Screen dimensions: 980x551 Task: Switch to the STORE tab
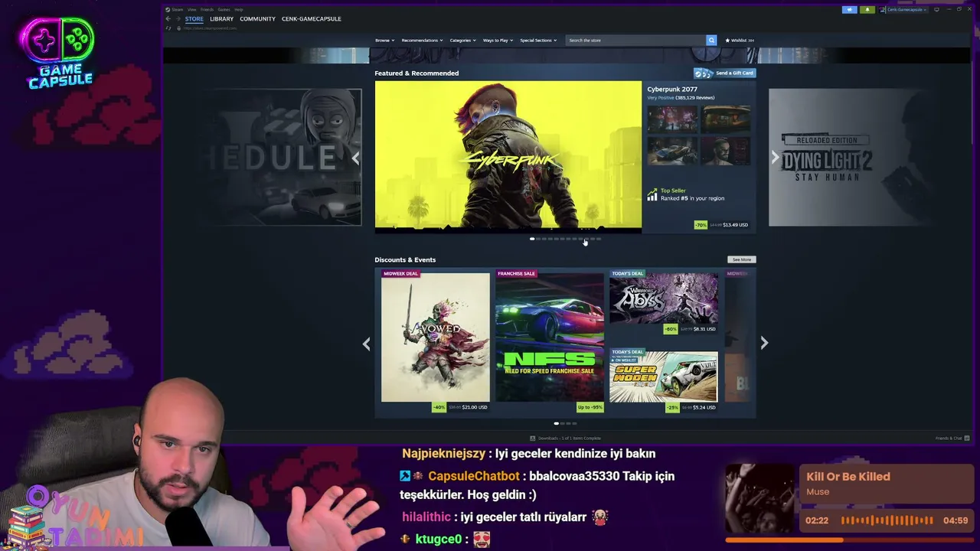pyautogui.click(x=194, y=18)
